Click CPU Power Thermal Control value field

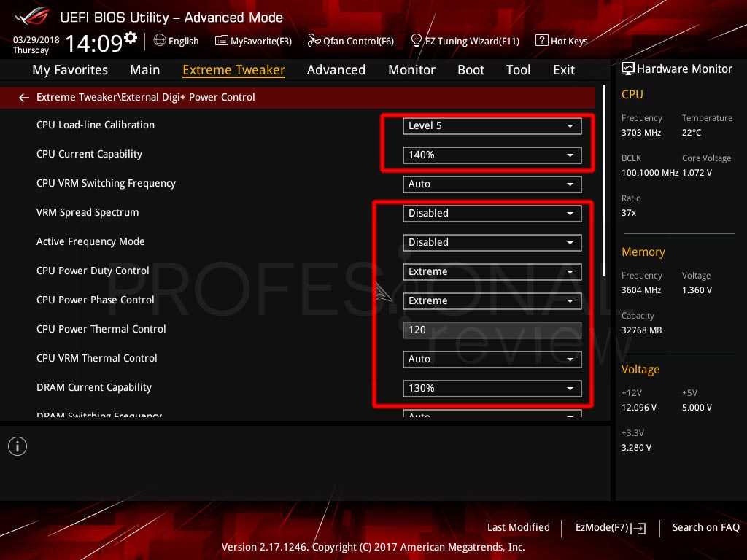coord(492,330)
